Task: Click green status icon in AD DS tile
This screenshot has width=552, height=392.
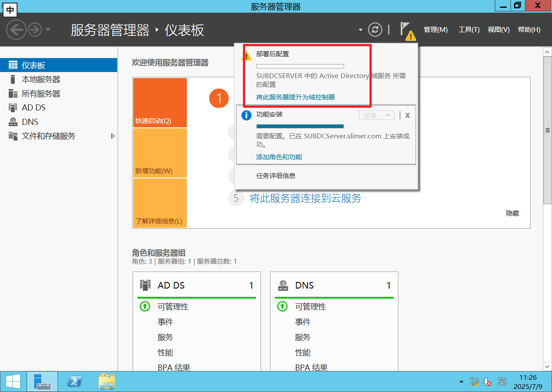Action: pyautogui.click(x=144, y=306)
